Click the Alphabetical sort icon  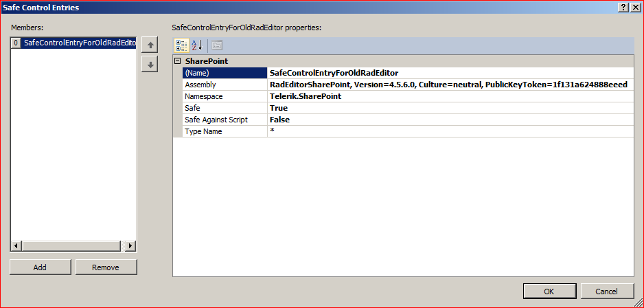(x=197, y=46)
